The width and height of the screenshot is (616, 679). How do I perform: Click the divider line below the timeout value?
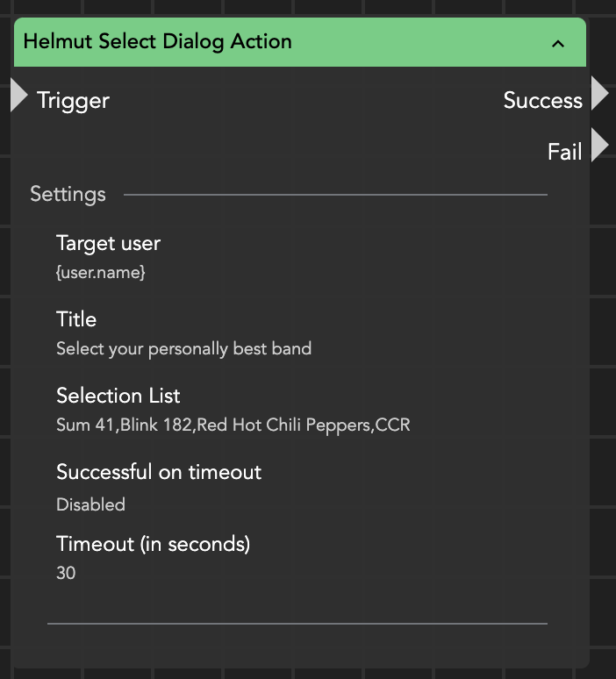pos(297,624)
